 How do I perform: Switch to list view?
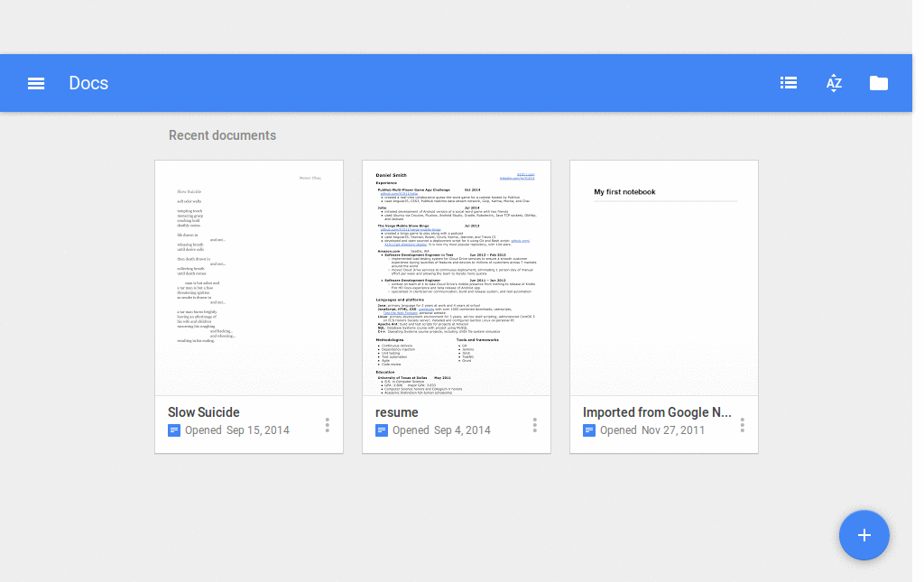coord(789,83)
